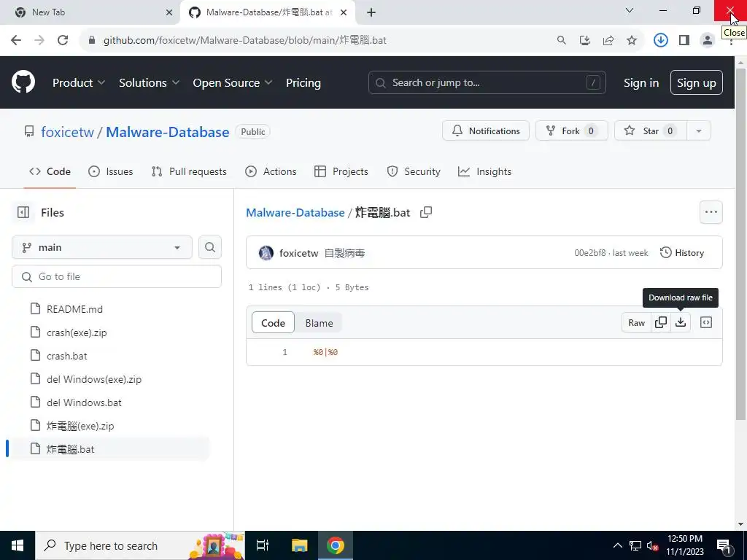
Task: Go to the GitHub logo homepage
Action: [x=23, y=82]
